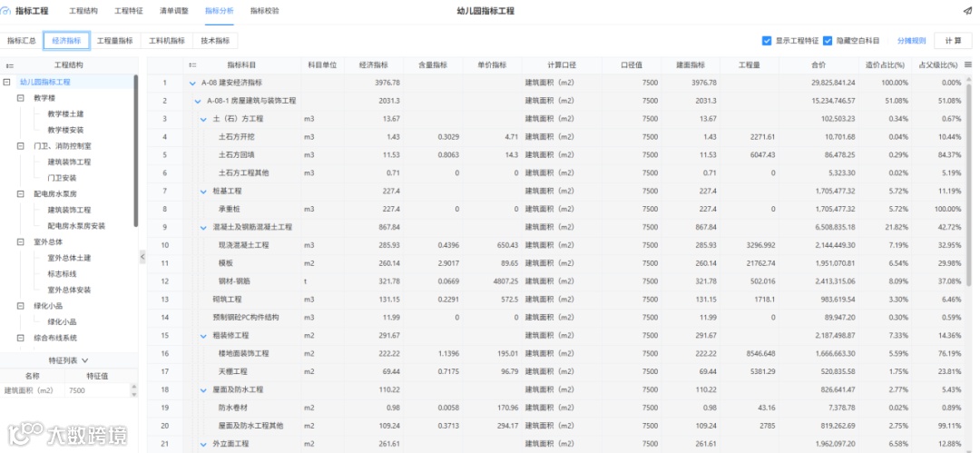Click the 经济指标 column header
The image size is (980, 453).
click(373, 65)
